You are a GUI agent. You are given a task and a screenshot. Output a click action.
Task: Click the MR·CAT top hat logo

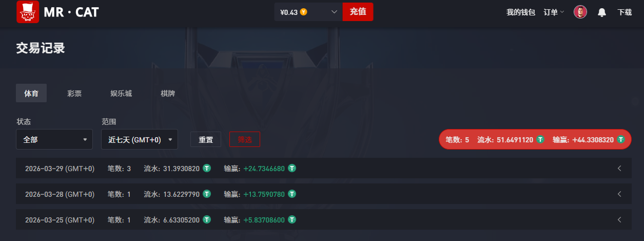tap(28, 12)
